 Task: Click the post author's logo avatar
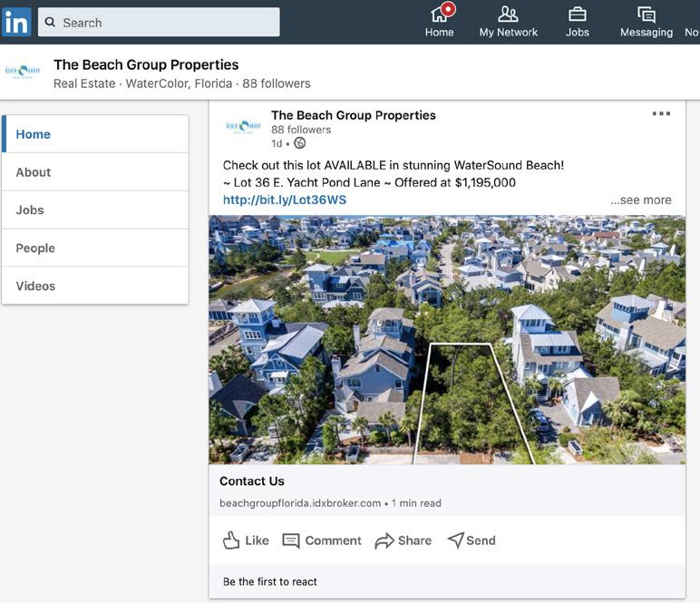click(x=243, y=127)
